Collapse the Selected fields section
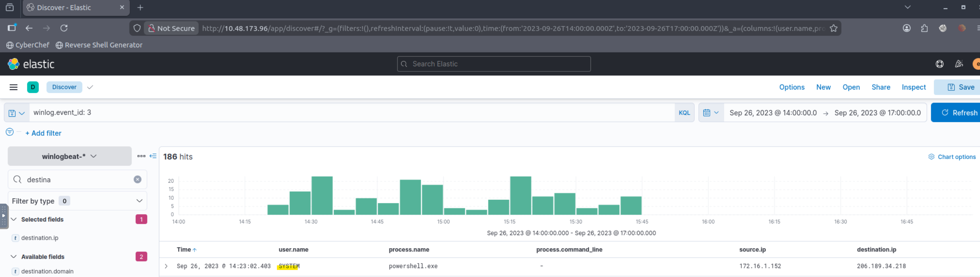The height and width of the screenshot is (277, 980). click(14, 219)
